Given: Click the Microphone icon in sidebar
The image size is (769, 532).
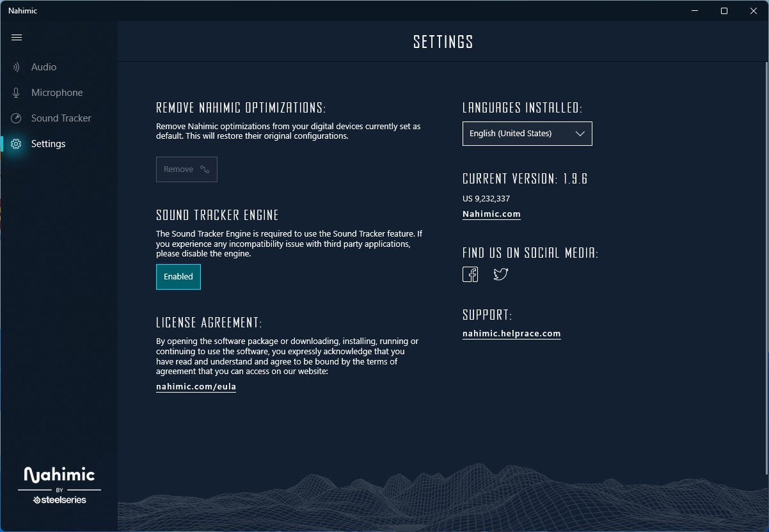Looking at the screenshot, I should click(16, 93).
